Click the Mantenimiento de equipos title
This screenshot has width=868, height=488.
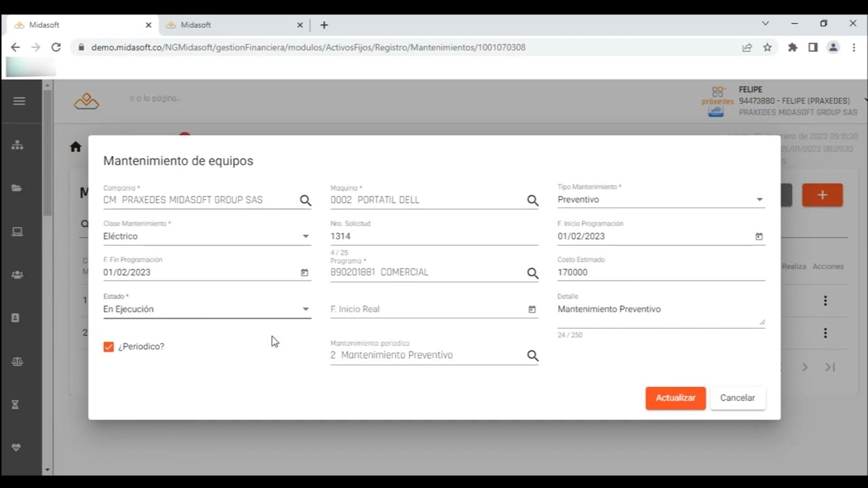pyautogui.click(x=178, y=161)
